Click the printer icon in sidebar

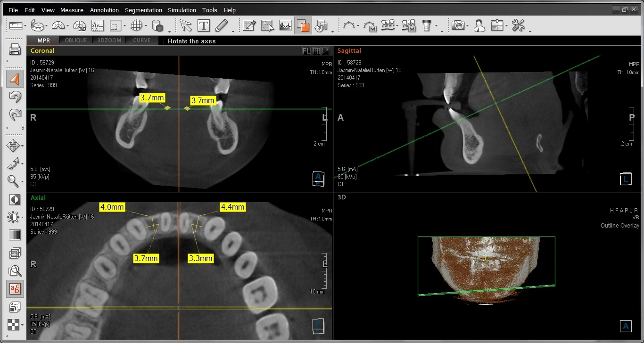pos(15,49)
